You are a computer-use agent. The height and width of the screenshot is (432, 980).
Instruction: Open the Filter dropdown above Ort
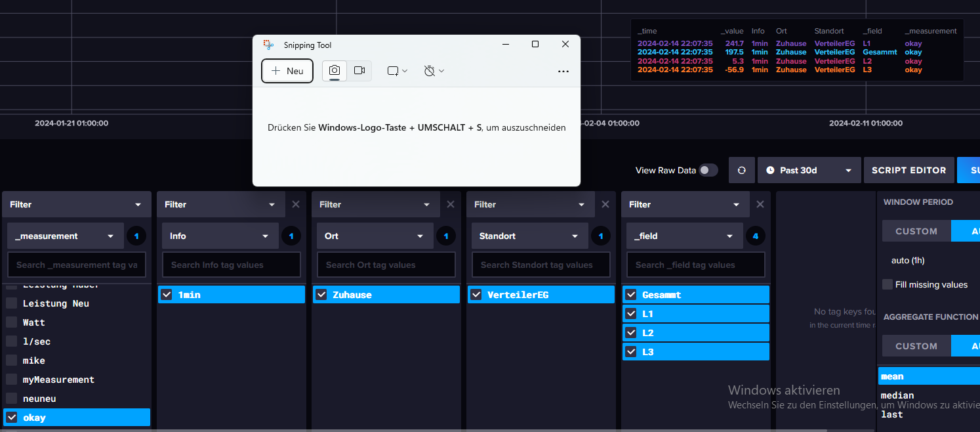(376, 204)
